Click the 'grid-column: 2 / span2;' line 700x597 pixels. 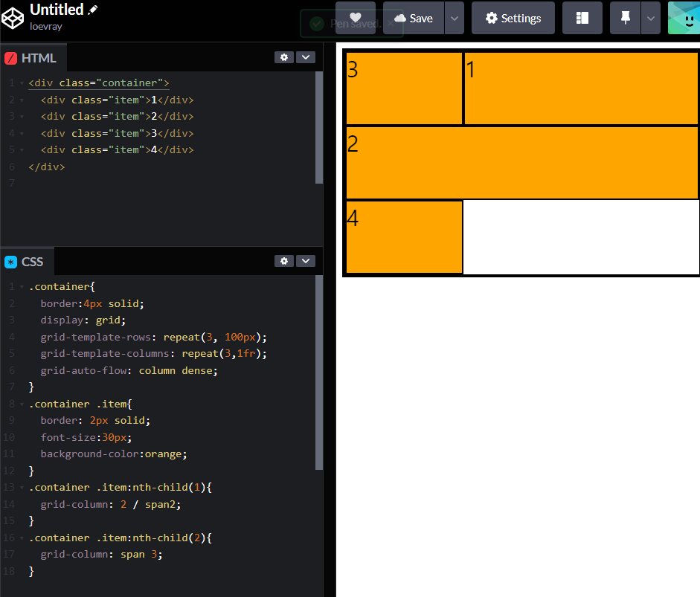click(111, 504)
